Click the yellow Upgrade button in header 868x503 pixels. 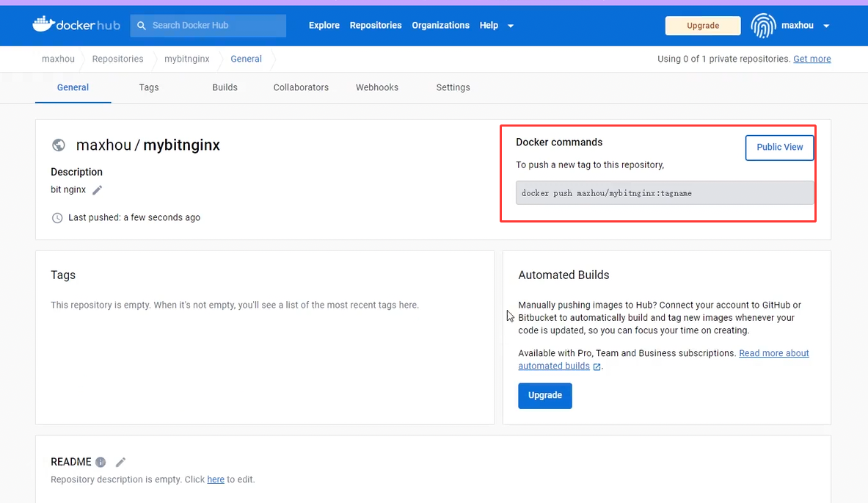(x=703, y=26)
